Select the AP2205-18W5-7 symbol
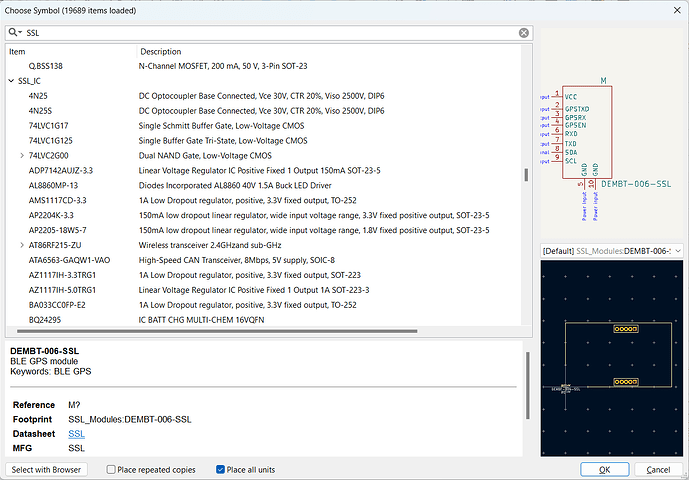Screen dimensions: 689x480 (x=58, y=230)
